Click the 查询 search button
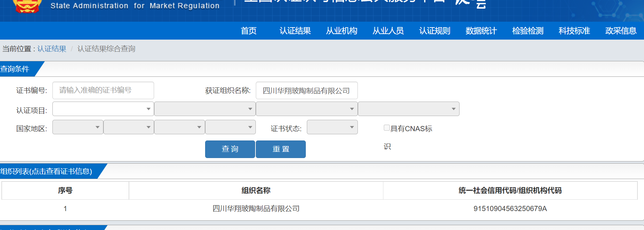This screenshot has width=644, height=230. tap(230, 149)
